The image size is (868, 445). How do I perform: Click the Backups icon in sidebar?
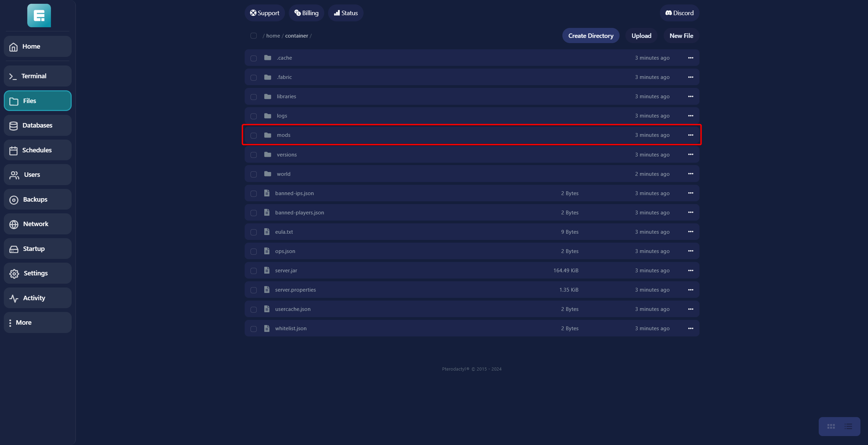(14, 200)
